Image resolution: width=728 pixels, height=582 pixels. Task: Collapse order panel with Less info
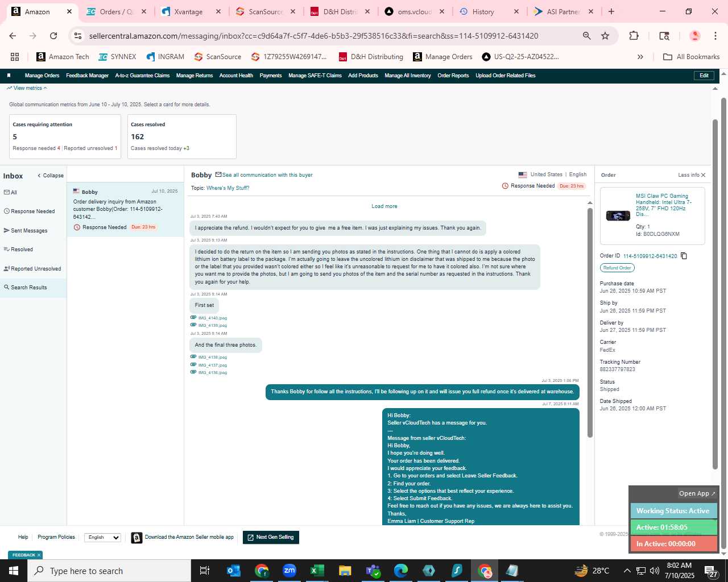click(692, 175)
